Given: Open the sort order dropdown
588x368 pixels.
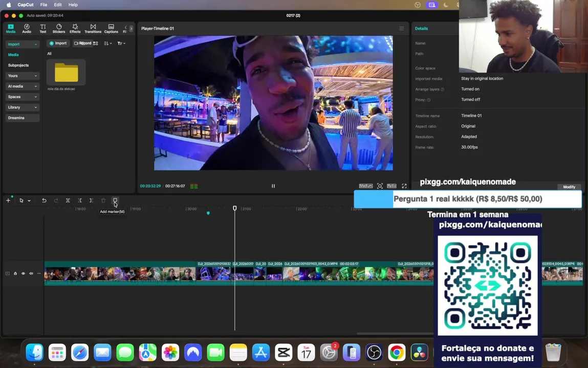Looking at the screenshot, I should pyautogui.click(x=108, y=43).
